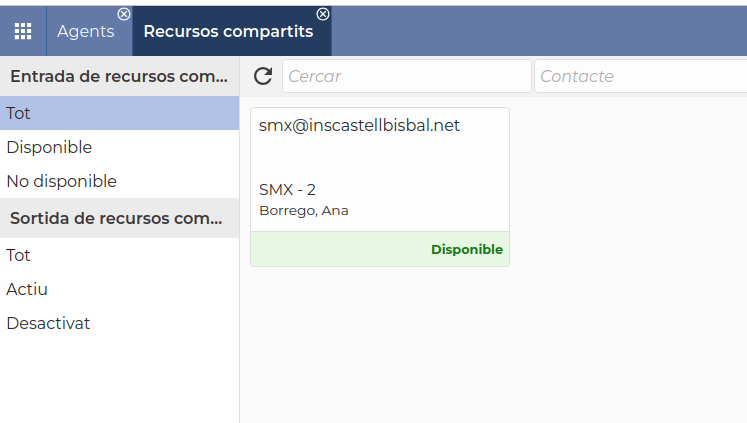
Task: Select the Recursos compartits tab
Action: pos(228,31)
